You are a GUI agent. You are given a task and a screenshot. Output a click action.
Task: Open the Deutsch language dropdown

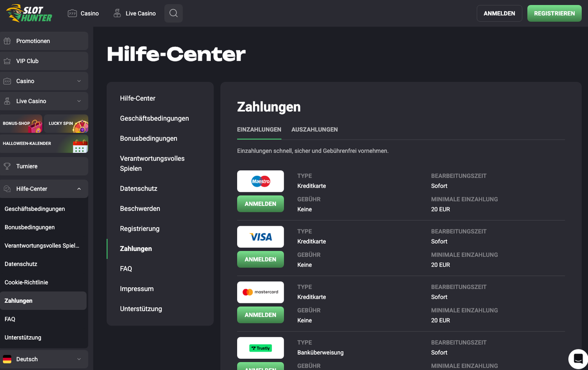coord(44,359)
